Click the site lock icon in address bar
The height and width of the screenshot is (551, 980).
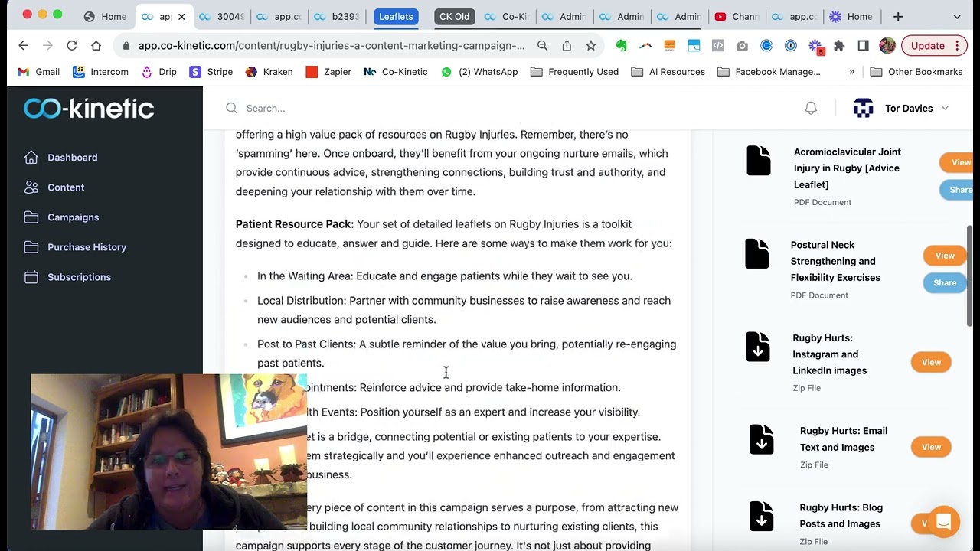coord(126,46)
